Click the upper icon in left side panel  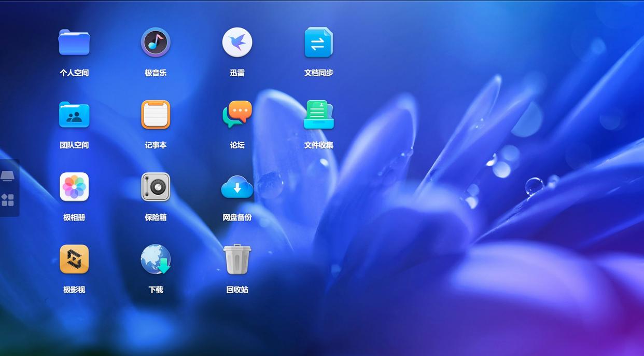[8, 175]
